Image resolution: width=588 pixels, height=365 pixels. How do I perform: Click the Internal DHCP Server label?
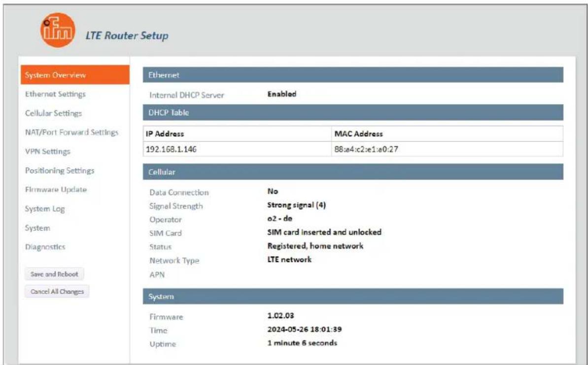187,95
